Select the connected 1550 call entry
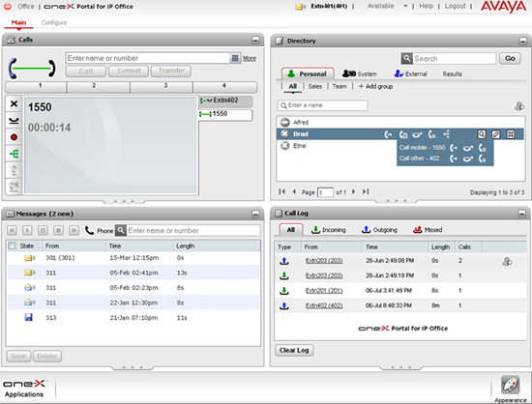532x404 pixels. click(x=225, y=114)
